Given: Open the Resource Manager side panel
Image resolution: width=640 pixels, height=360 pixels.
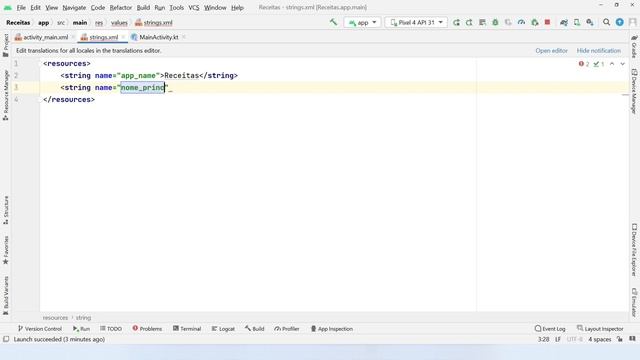Looking at the screenshot, I should tap(6, 95).
